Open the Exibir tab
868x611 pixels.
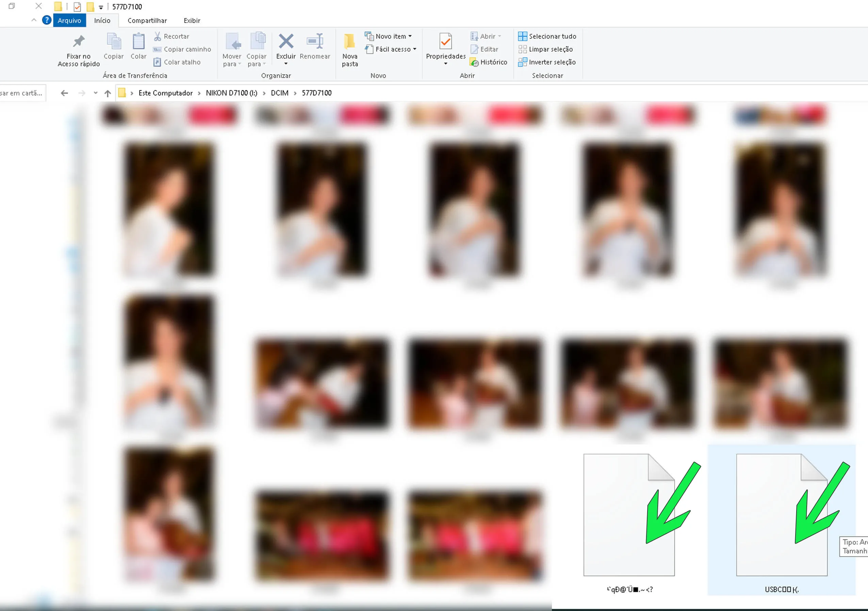(192, 20)
